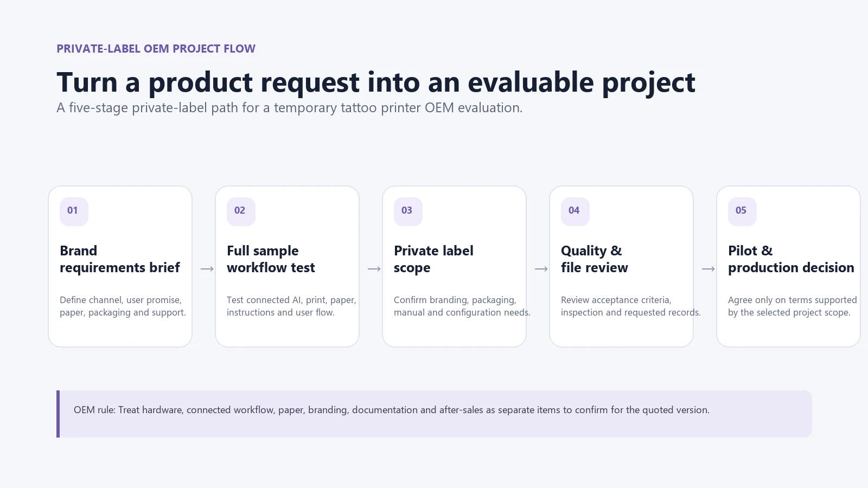Click the arrow after Full sample workflow test
Image resolution: width=868 pixels, height=488 pixels.
(x=374, y=268)
